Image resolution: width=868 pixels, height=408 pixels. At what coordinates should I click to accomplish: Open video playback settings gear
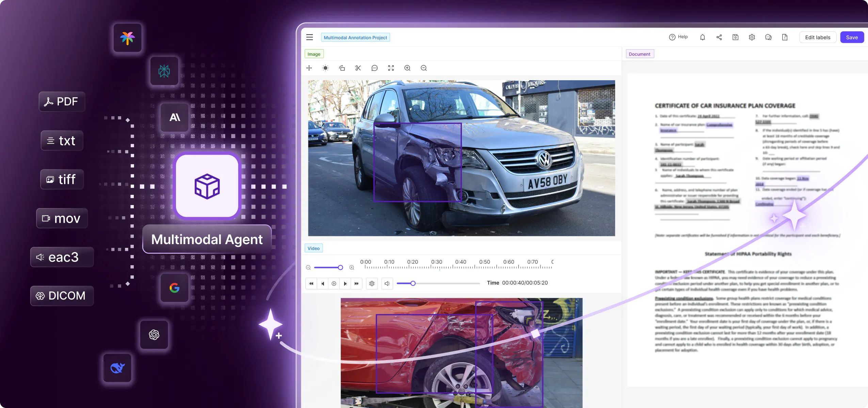[372, 284]
